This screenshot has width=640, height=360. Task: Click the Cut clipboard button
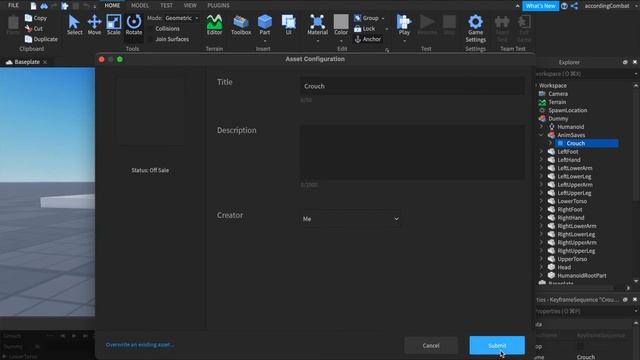tap(34, 29)
